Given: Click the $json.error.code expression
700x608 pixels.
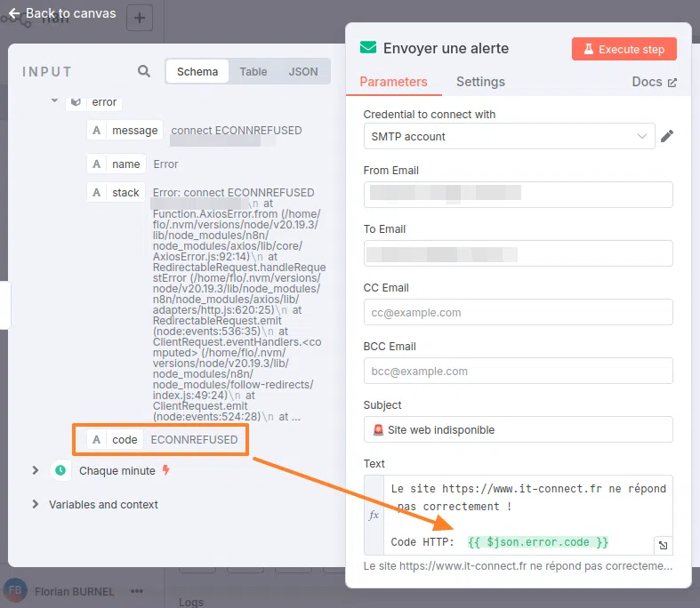Looking at the screenshot, I should [537, 542].
